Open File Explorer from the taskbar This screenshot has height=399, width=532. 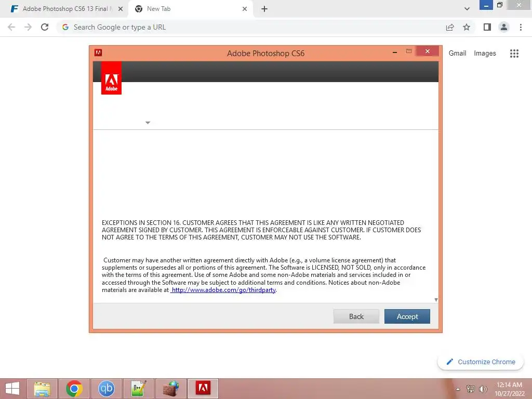point(42,389)
